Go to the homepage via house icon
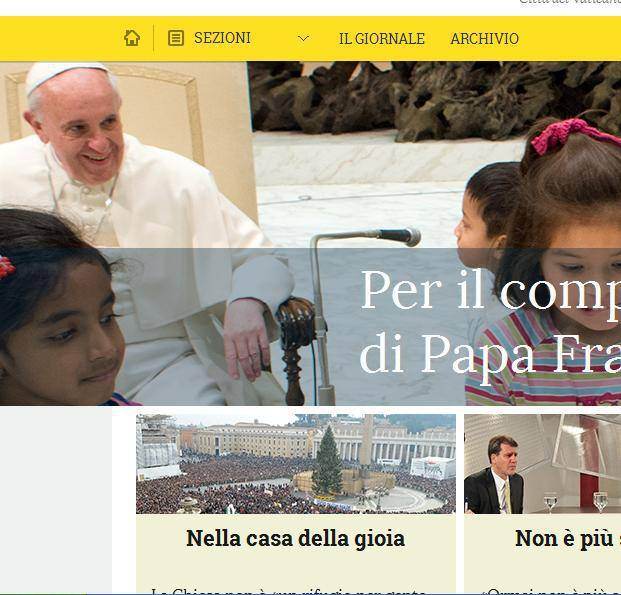621x595 pixels. coord(132,38)
